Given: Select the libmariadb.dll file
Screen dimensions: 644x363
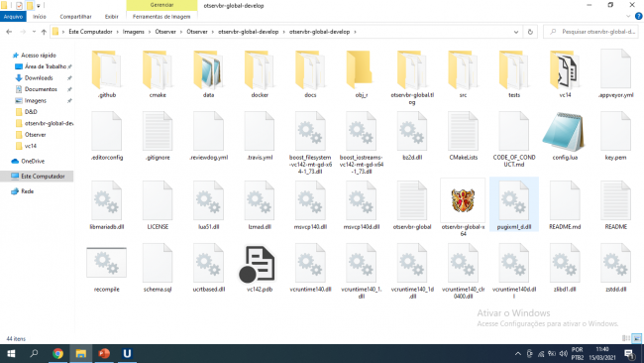Looking at the screenshot, I should [107, 205].
